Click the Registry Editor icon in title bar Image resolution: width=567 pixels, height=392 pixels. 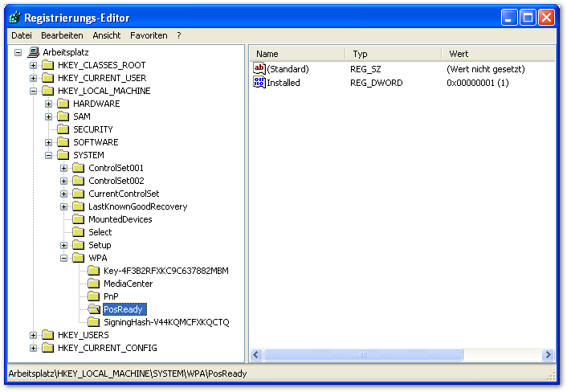pyautogui.click(x=14, y=18)
